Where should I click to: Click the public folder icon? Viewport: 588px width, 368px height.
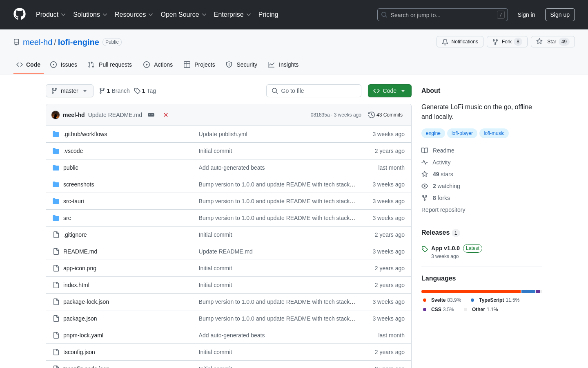[56, 168]
